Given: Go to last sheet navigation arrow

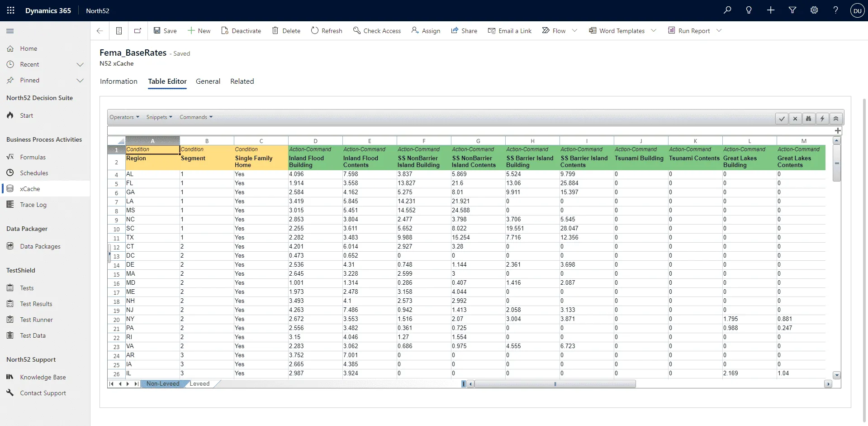Looking at the screenshot, I should pos(136,384).
